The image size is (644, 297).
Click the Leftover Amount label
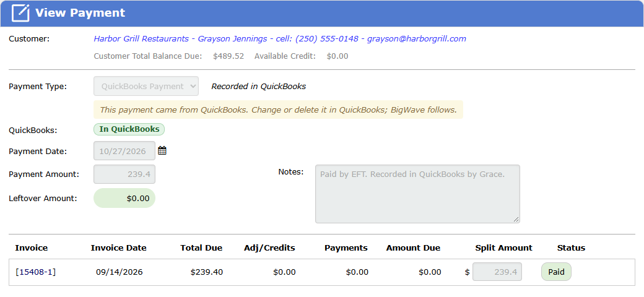pos(43,198)
